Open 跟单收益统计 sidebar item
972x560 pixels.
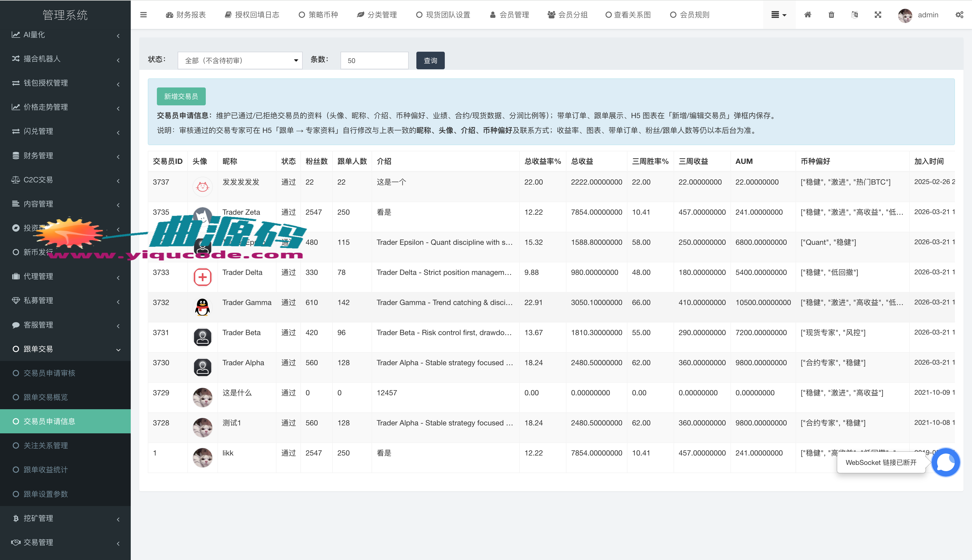pos(45,470)
